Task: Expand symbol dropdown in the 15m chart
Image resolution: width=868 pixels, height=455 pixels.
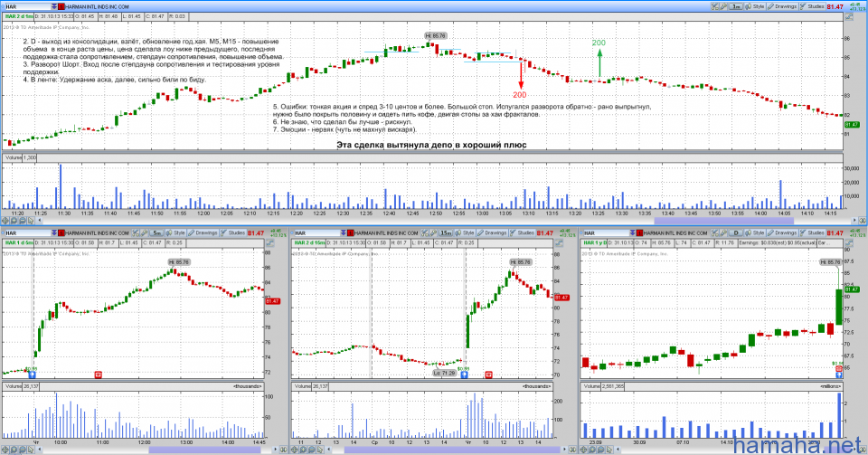Action: click(344, 233)
